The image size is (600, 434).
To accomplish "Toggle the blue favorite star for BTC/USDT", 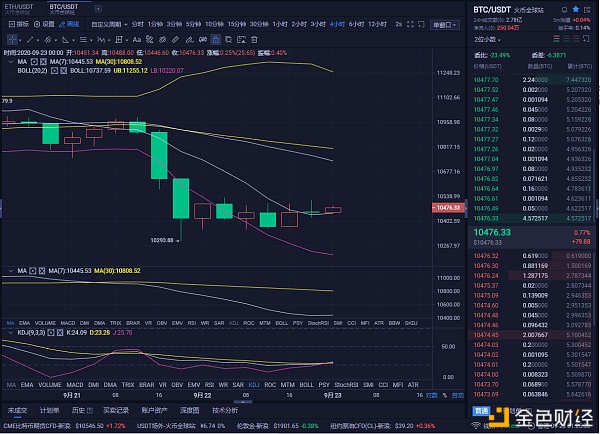I will tap(576, 9).
